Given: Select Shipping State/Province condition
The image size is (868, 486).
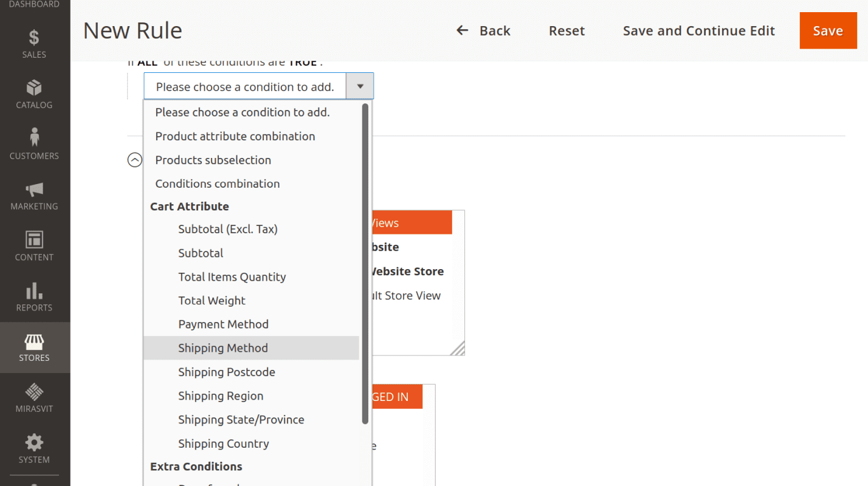Looking at the screenshot, I should (252, 419).
